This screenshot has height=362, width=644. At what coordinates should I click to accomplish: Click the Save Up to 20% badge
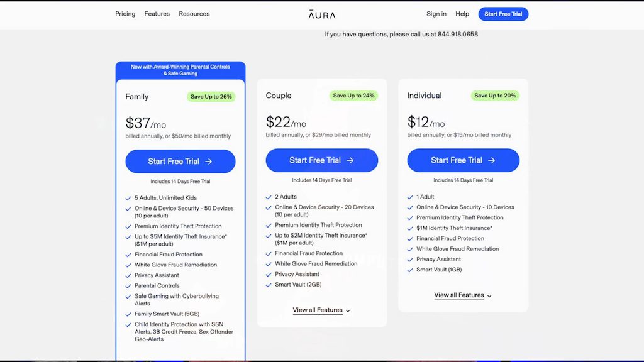[x=495, y=96]
